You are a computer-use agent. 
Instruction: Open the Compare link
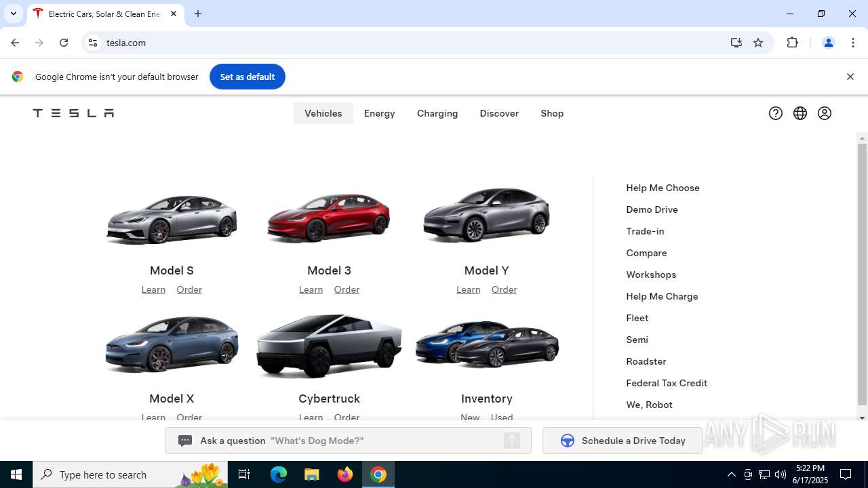[646, 253]
